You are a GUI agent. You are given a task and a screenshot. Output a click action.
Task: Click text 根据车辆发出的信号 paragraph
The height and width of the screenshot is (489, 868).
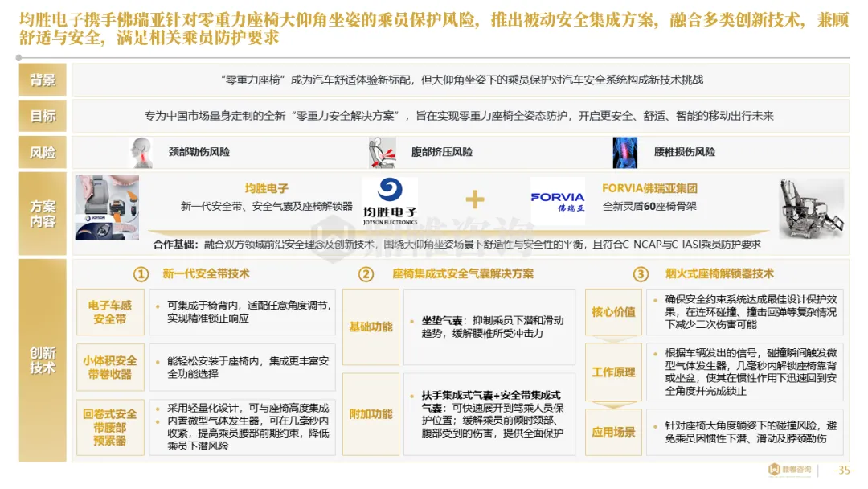coord(751,372)
